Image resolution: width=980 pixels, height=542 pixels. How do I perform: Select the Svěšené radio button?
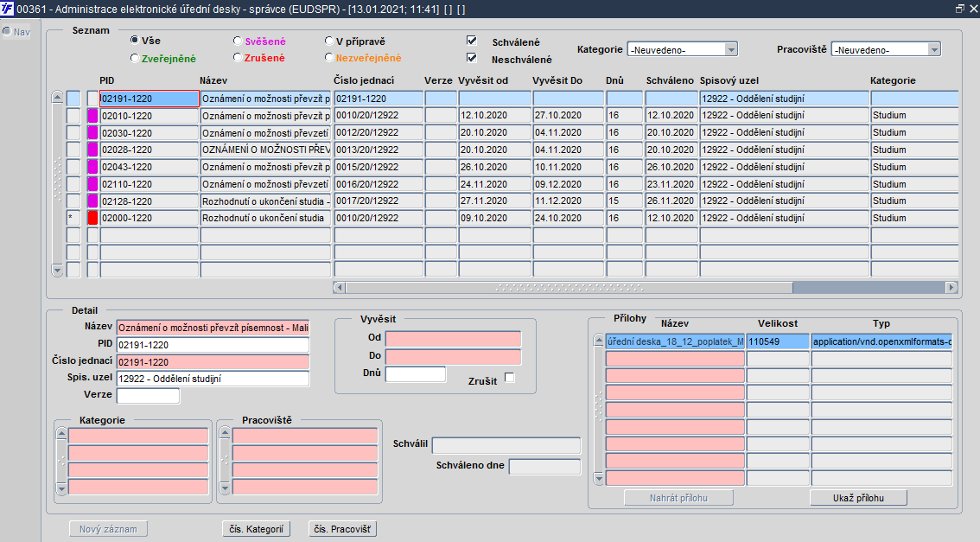tap(238, 41)
